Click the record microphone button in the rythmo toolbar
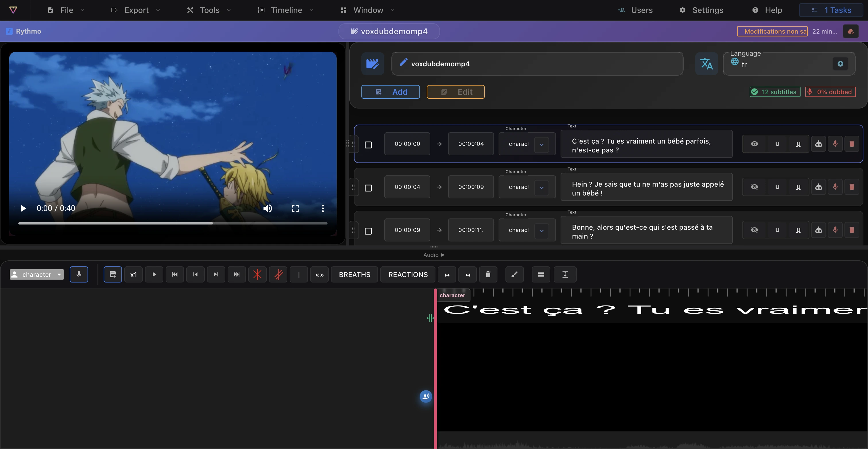 79,274
